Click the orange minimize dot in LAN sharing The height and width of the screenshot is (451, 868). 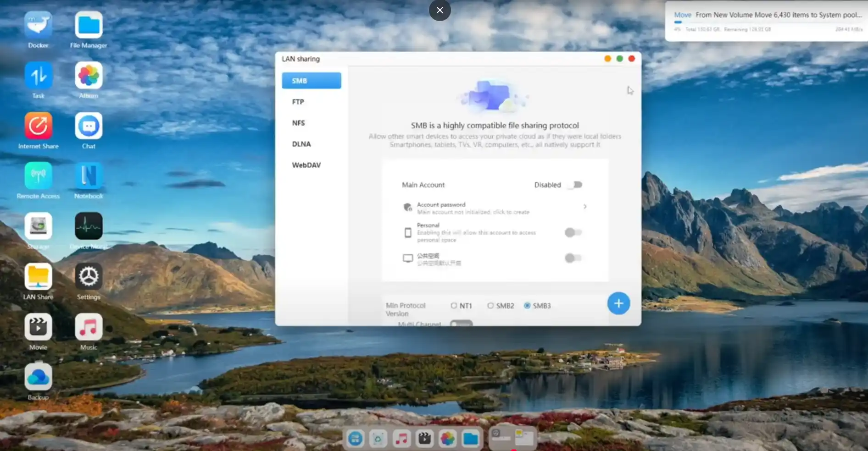(x=607, y=59)
